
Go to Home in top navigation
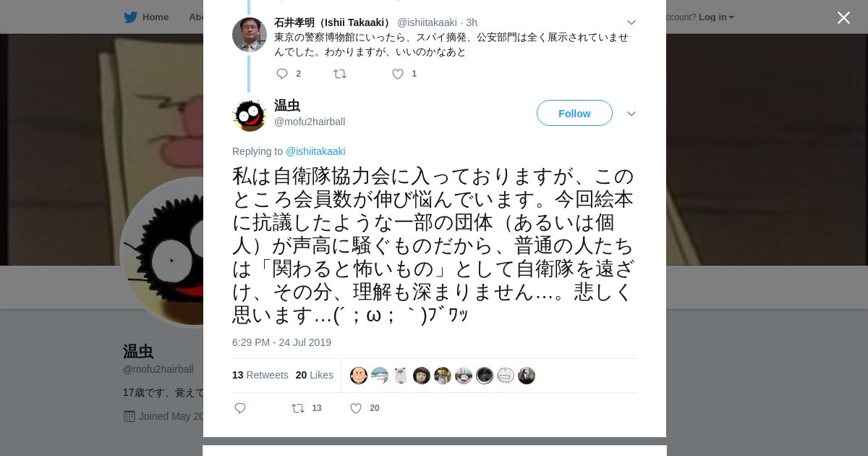[x=156, y=17]
